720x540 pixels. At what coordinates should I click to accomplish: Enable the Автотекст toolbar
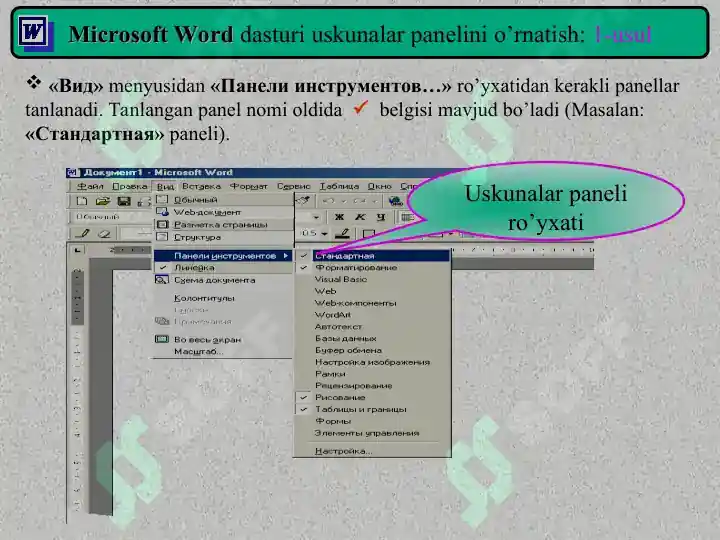click(x=372, y=326)
